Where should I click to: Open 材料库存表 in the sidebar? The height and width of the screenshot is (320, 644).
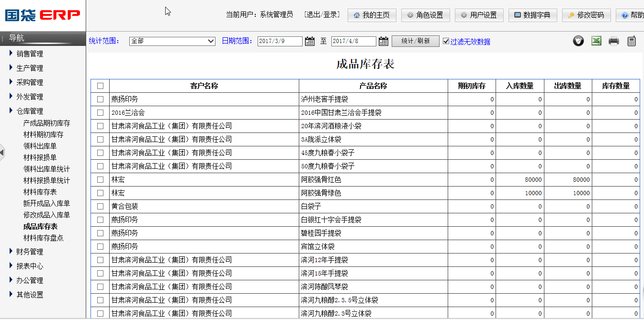[40, 192]
